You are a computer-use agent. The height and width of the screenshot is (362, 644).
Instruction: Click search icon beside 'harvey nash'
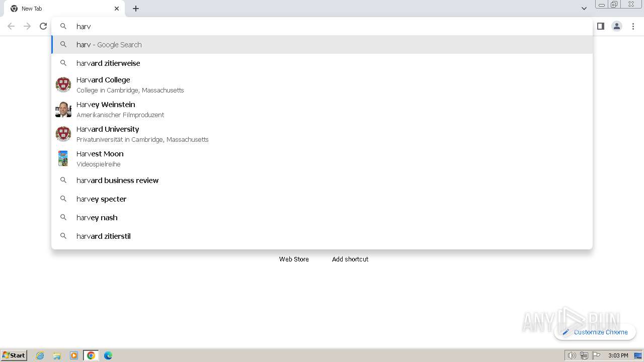click(63, 217)
